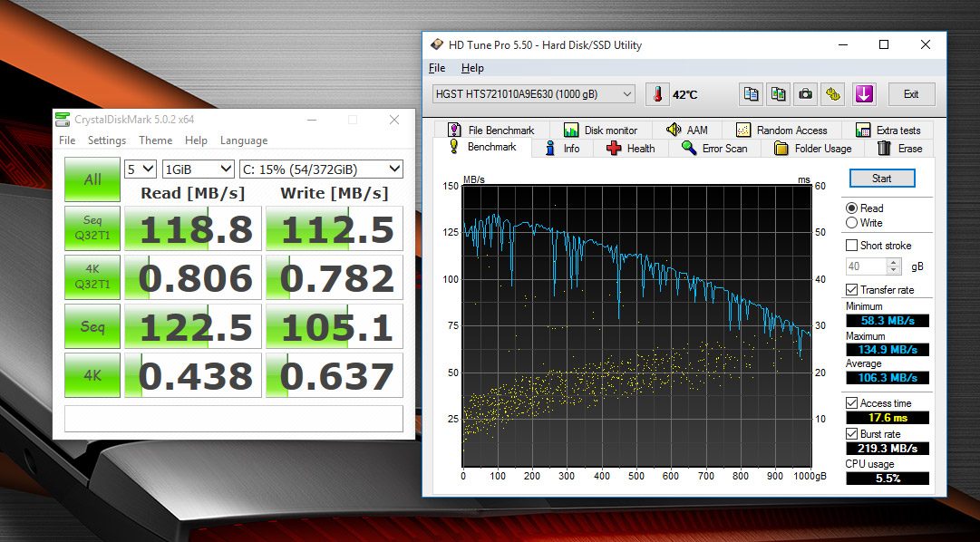Open CrystalDiskMark Theme menu
The height and width of the screenshot is (542, 980).
pyautogui.click(x=156, y=140)
